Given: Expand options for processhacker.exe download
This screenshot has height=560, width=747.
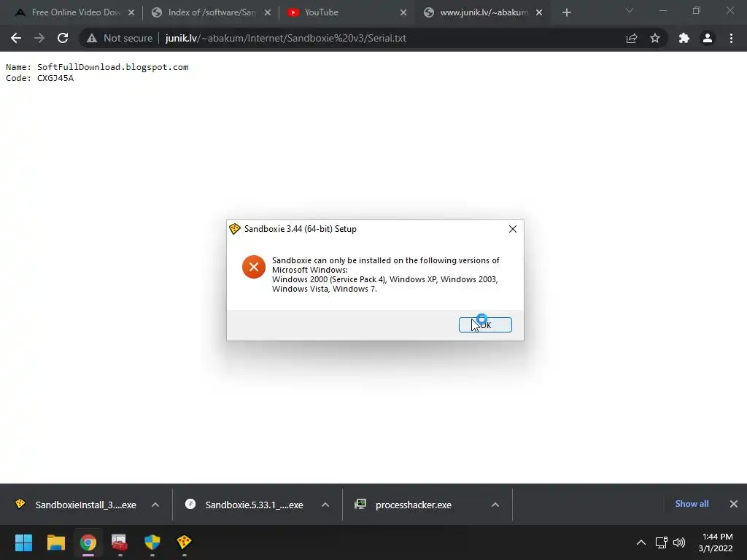Looking at the screenshot, I should [495, 505].
